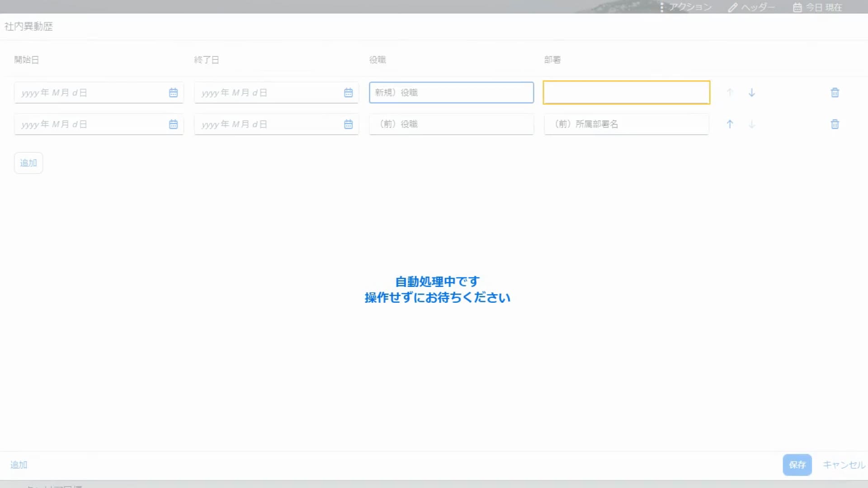Delete first row using trash icon
The image size is (868, 488).
click(835, 93)
